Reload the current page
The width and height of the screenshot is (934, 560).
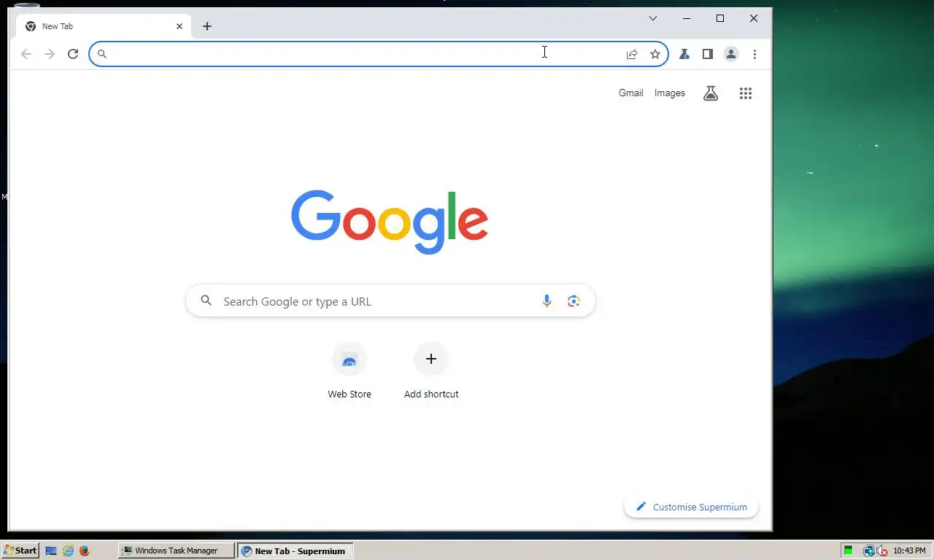pyautogui.click(x=73, y=54)
